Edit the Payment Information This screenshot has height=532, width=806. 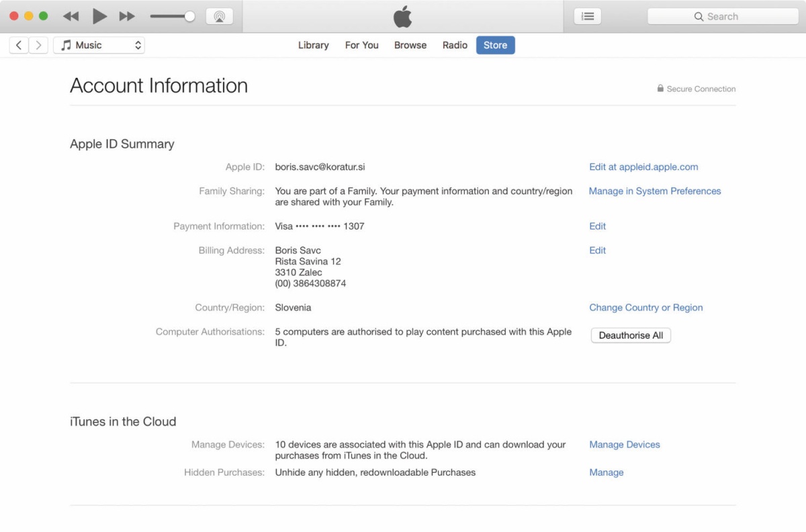pos(598,226)
